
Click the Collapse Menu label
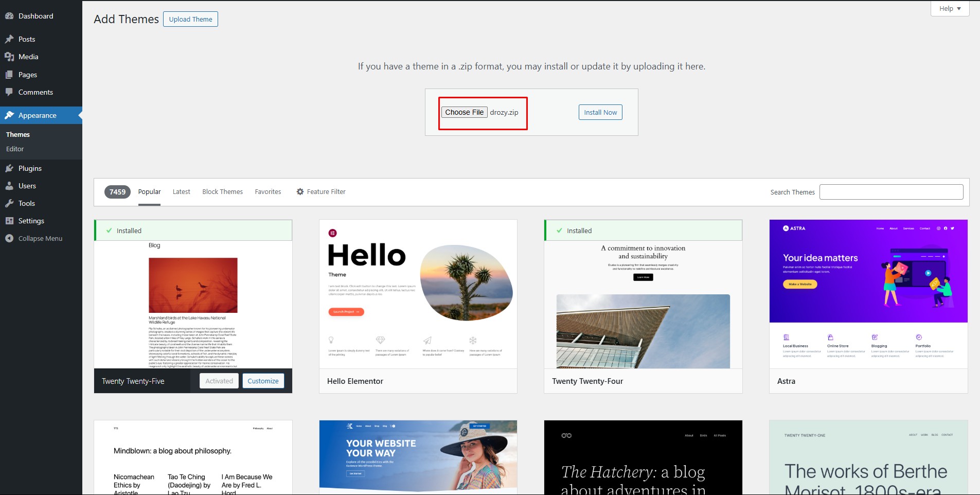coord(40,238)
